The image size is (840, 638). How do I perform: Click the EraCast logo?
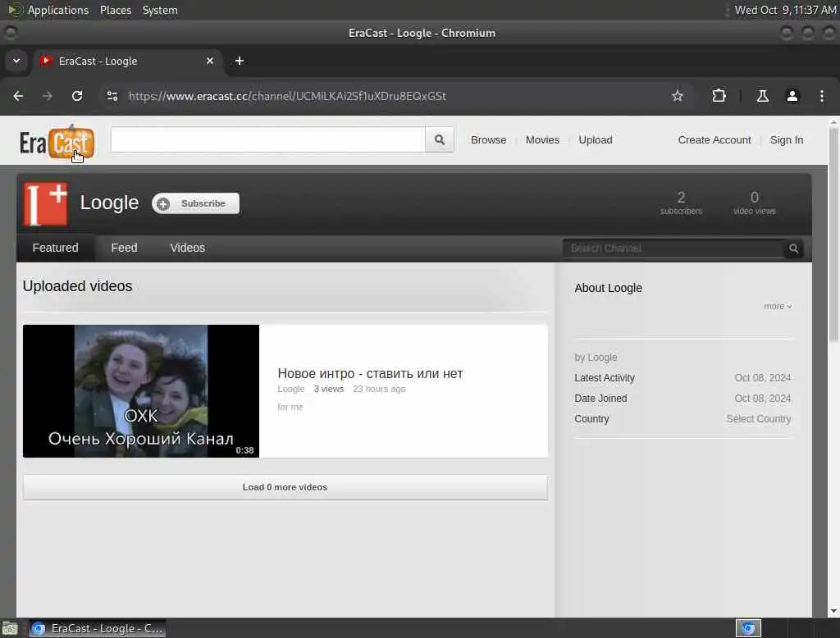[57, 143]
